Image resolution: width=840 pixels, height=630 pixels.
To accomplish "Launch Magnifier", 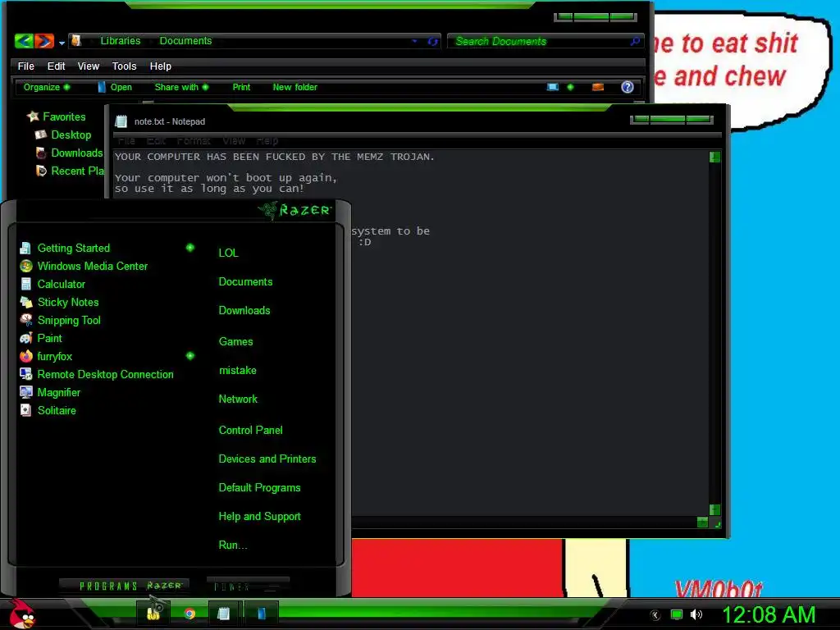I will click(58, 392).
